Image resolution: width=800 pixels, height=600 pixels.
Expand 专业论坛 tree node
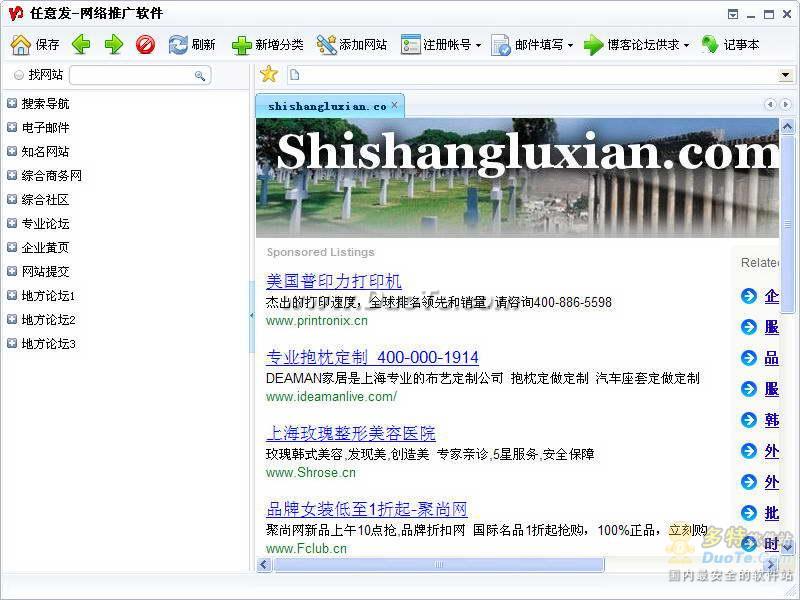coord(12,223)
